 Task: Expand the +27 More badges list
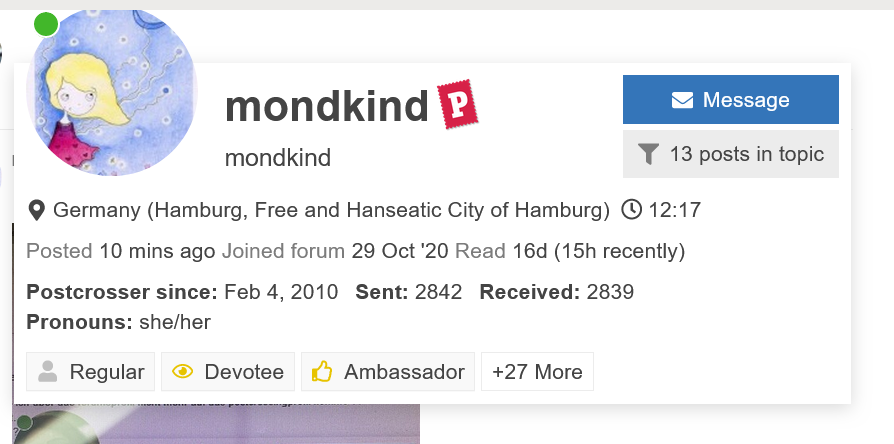(x=537, y=372)
